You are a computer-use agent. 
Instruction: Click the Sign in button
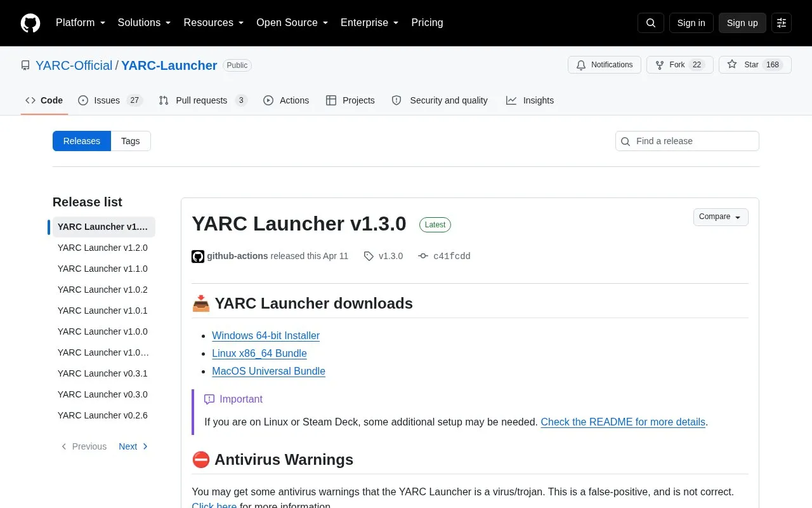coord(691,23)
